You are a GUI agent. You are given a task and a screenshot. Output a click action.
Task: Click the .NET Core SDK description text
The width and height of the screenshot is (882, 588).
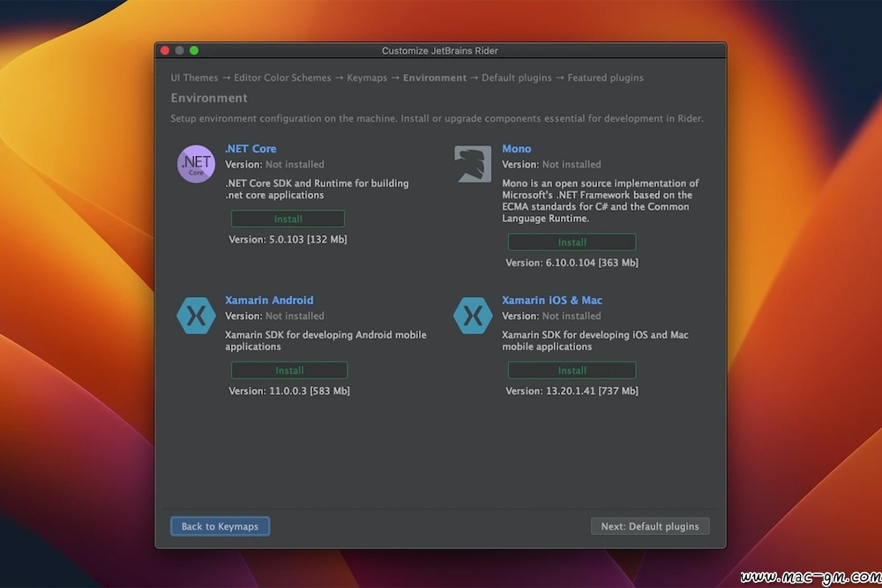pos(317,189)
